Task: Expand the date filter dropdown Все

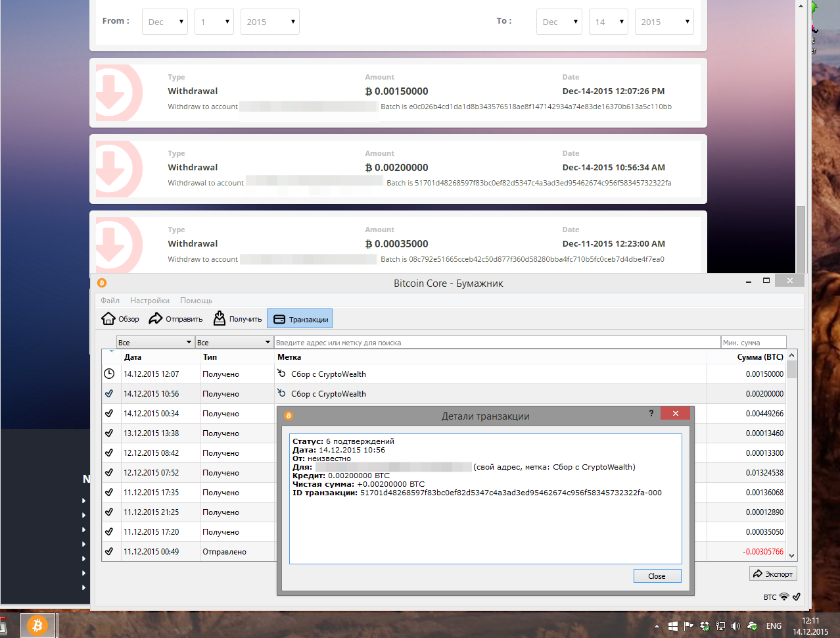Action: 154,343
